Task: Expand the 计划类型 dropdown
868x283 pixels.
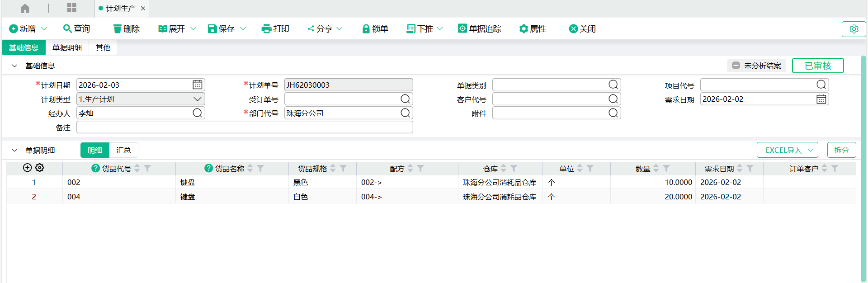Action: [197, 99]
